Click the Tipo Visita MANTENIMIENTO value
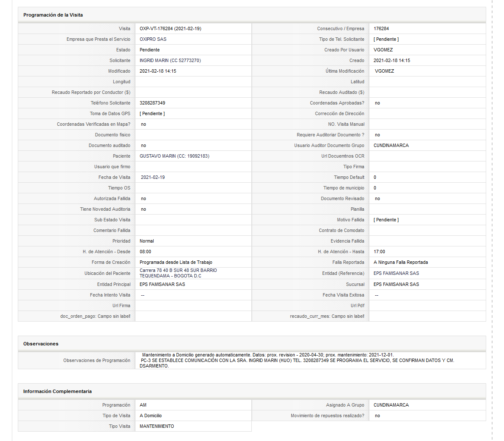This screenshot has height=441, width=504. (157, 426)
